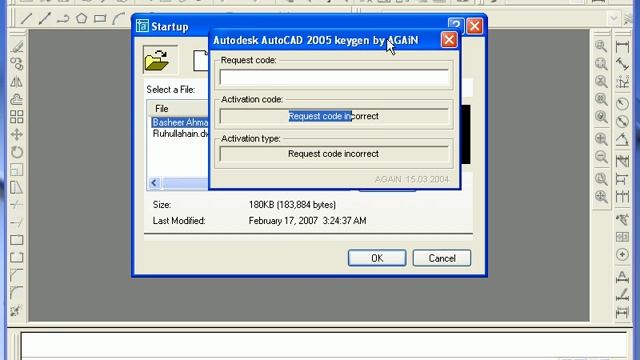Click Cancel in the Startup dialog

(x=442, y=258)
